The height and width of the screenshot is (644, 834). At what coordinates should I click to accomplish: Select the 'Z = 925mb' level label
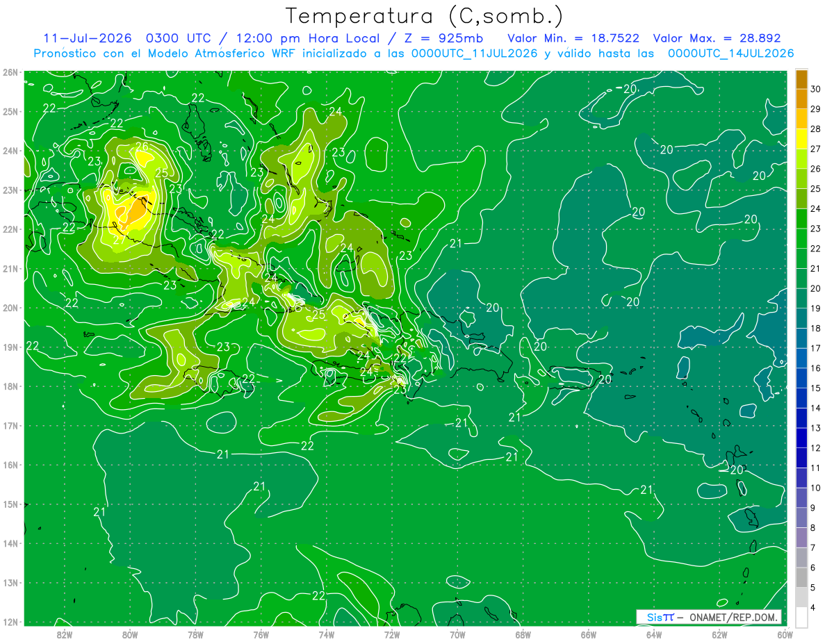(445, 38)
